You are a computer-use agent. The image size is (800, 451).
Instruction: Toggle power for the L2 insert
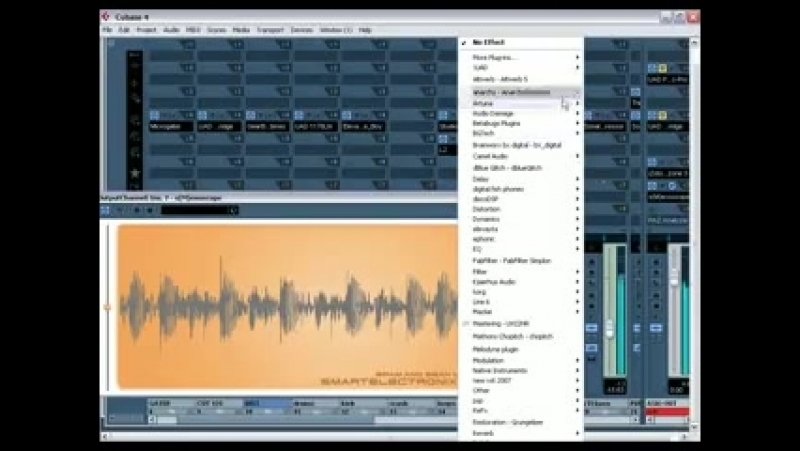443,139
